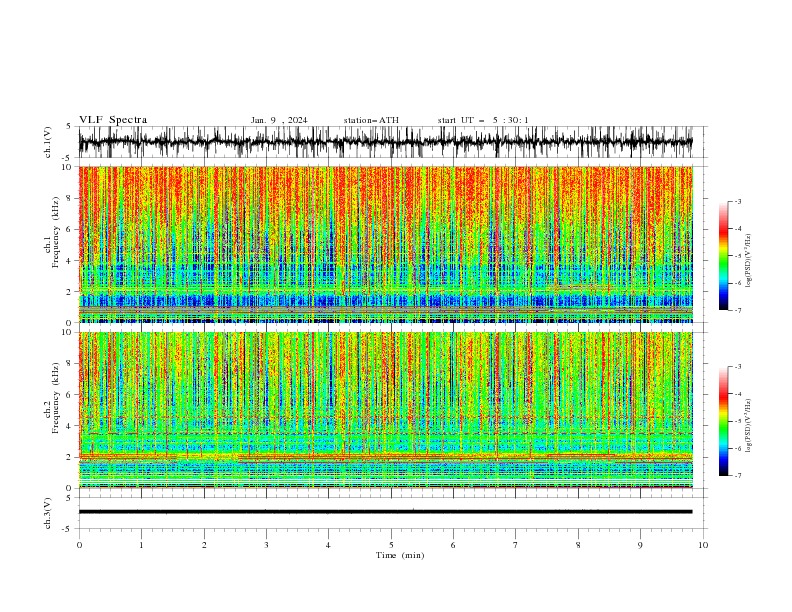Click time-axis tick label "0"
Image resolution: width=792 pixels, height=612 pixels.
tap(79, 545)
